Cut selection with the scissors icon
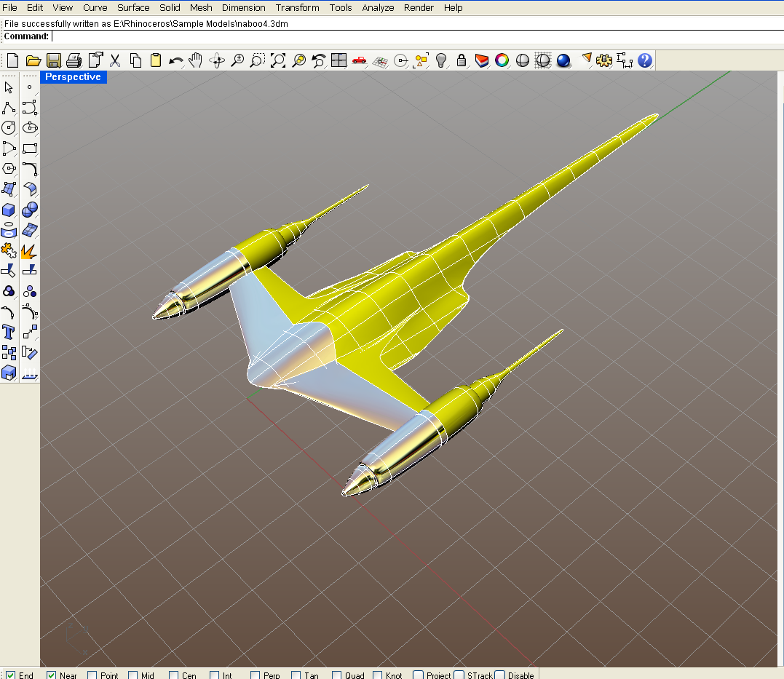Image resolution: width=784 pixels, height=679 pixels. point(115,60)
